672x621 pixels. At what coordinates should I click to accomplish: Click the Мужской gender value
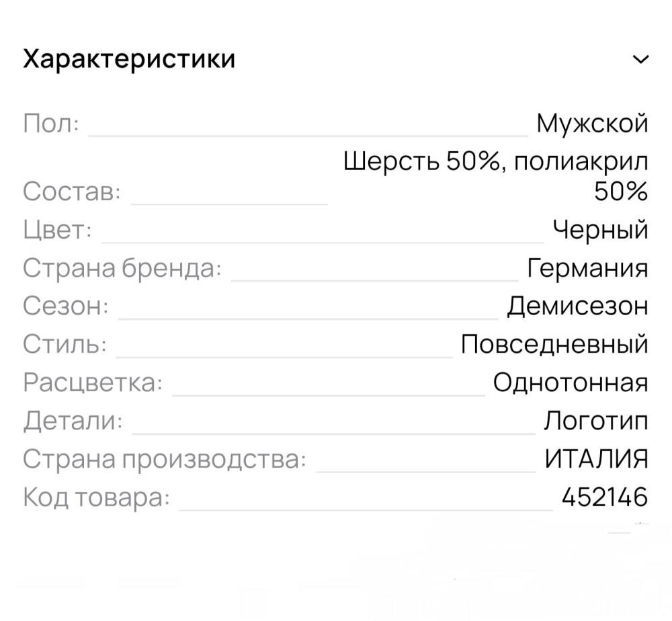[591, 124]
